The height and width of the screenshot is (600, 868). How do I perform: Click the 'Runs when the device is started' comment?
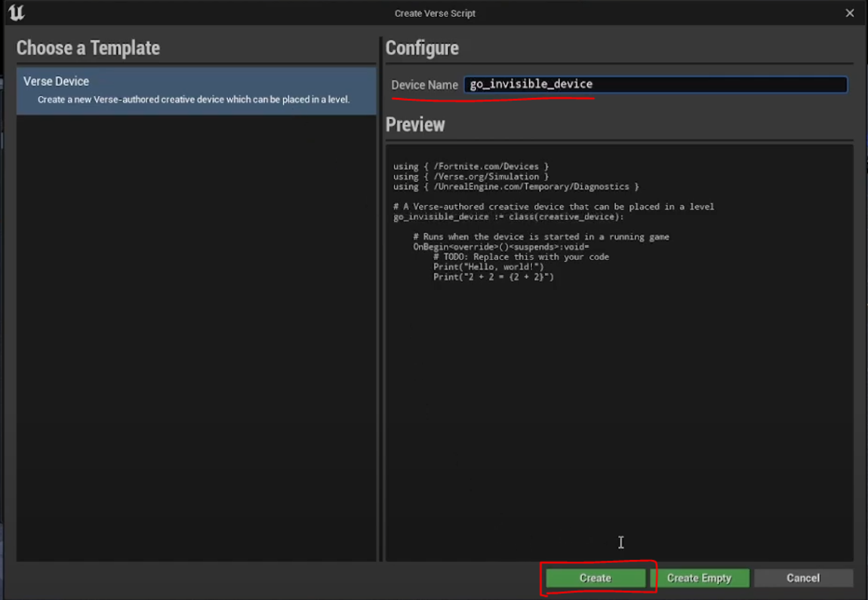coord(541,237)
